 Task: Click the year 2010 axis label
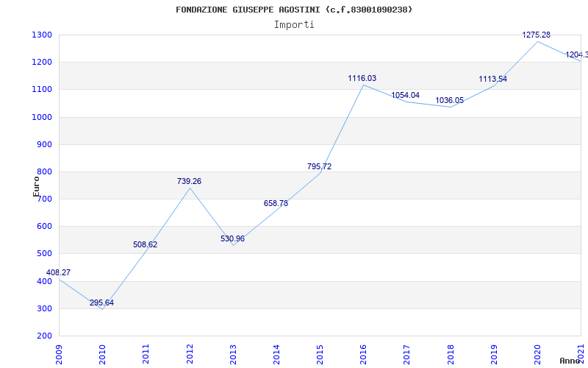point(103,354)
